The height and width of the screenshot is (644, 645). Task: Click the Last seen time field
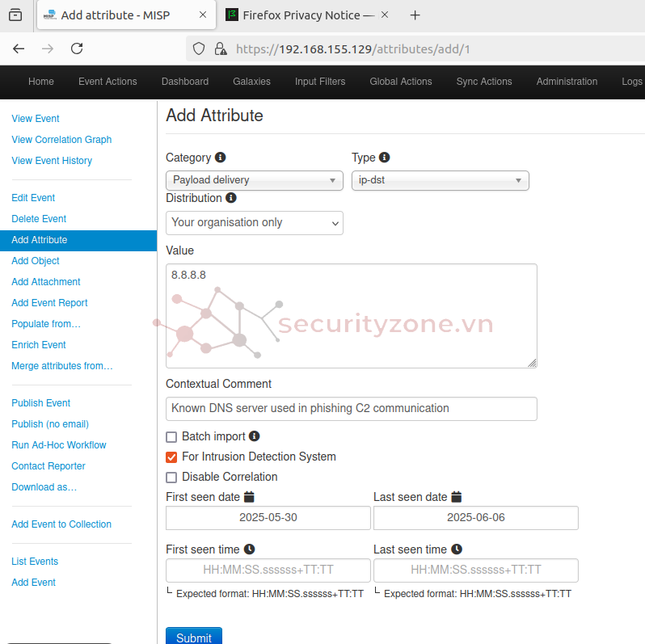[x=476, y=570]
